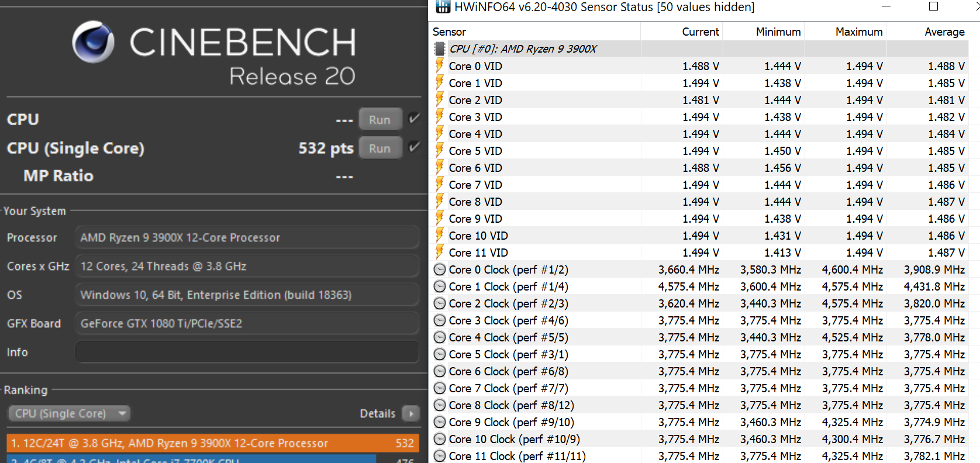The width and height of the screenshot is (980, 463).
Task: Maximize the HWiNFO64 Sensor Status window
Action: 934,6
